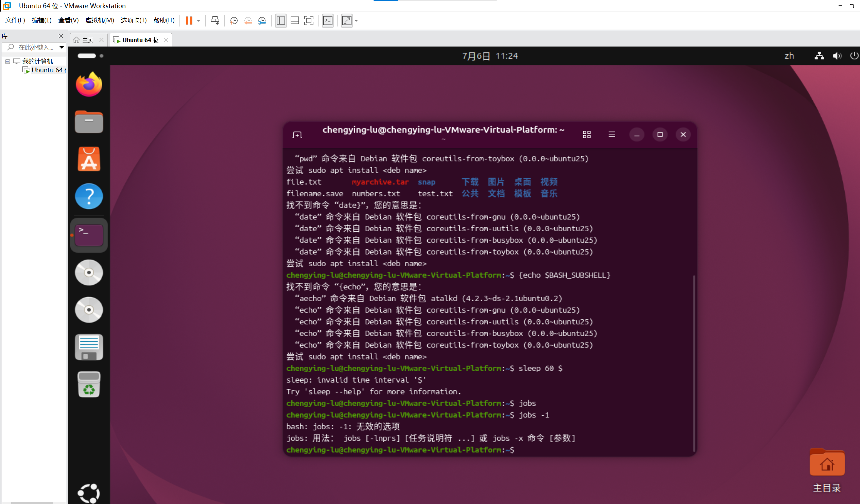
Task: Click the last terminal prompt line
Action: 400,450
